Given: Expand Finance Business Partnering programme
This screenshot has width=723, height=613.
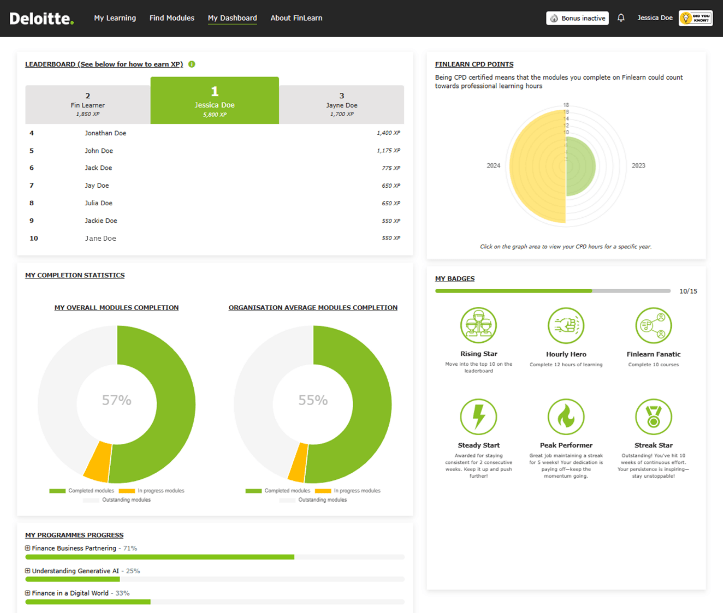Looking at the screenshot, I should click(28, 548).
